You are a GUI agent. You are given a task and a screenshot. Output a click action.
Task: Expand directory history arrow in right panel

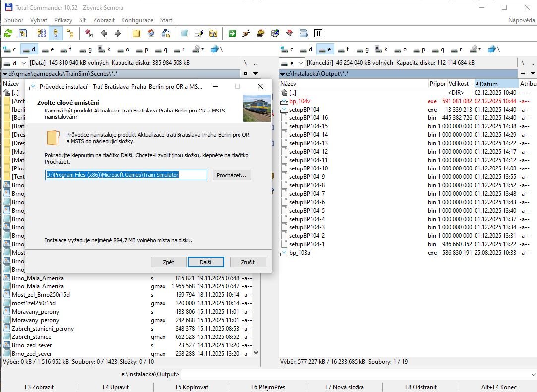tap(533, 73)
